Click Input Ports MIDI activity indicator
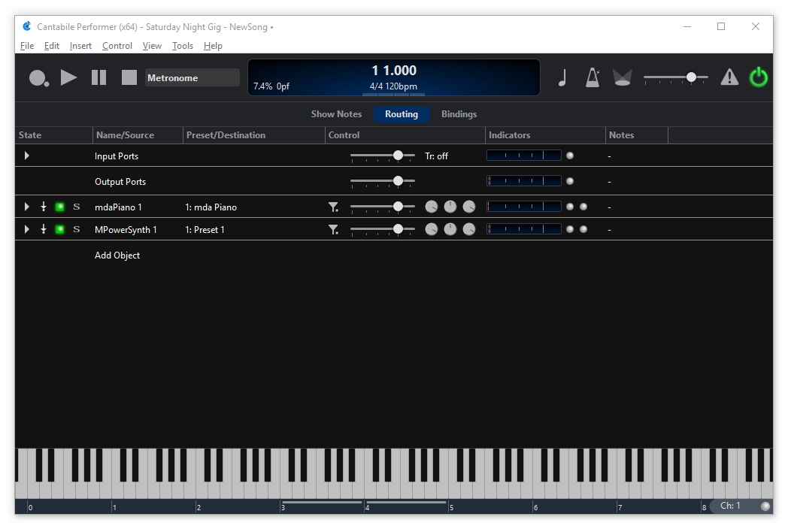This screenshot has width=791, height=532. (570, 156)
